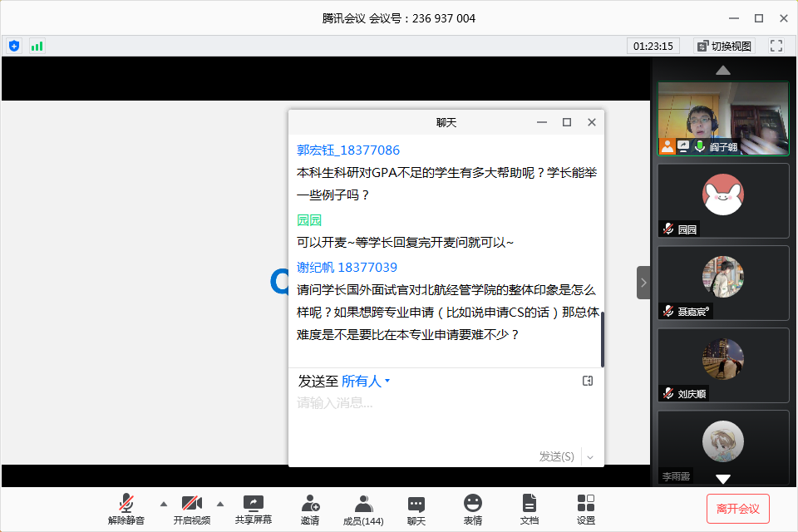The image size is (798, 532).
Task: Click the 聊天 chat toolbar icon
Action: 416,508
